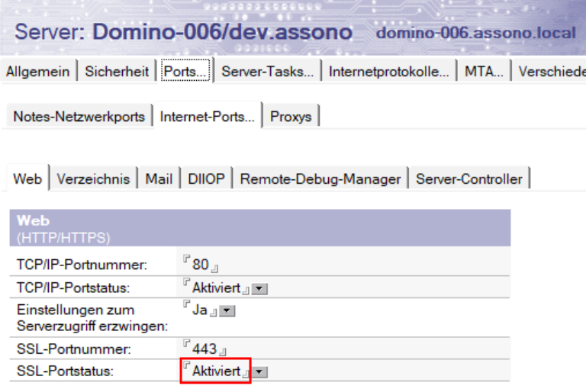This screenshot has width=586, height=392.
Task: Open the TCP/IP-Portstatus dropdown arrow
Action: [259, 289]
